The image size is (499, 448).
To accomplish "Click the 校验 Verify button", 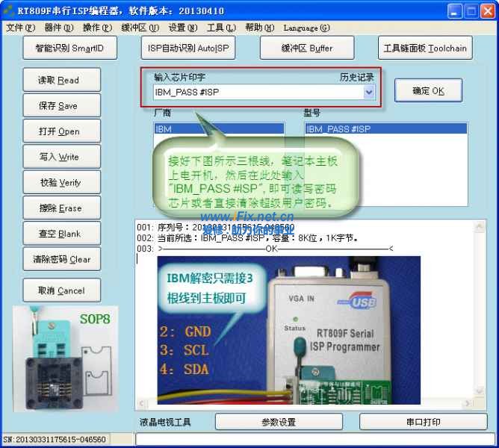I will point(62,182).
